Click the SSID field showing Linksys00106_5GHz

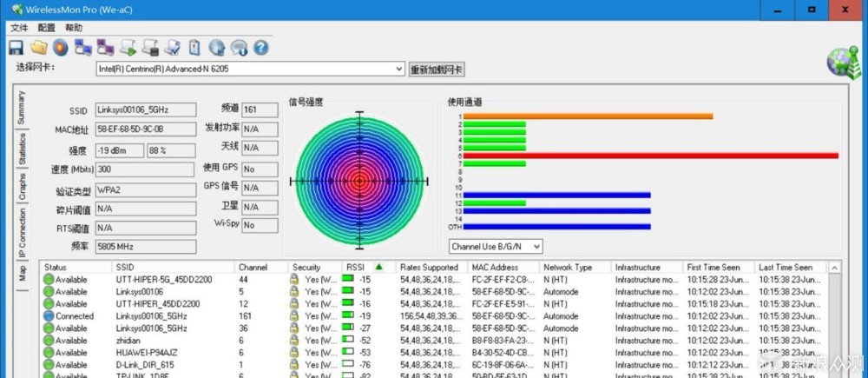[x=146, y=109]
